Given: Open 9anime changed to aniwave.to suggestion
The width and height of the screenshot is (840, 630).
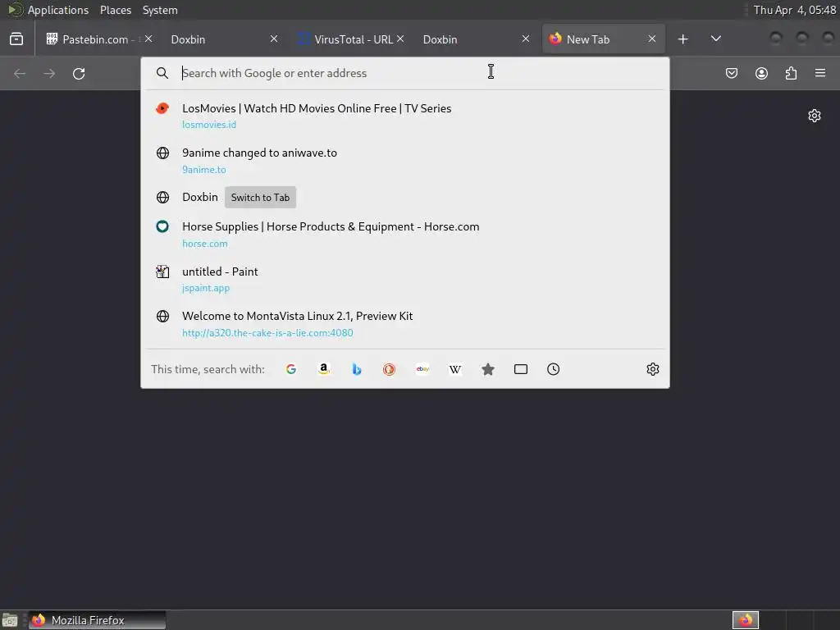Looking at the screenshot, I should tap(405, 161).
